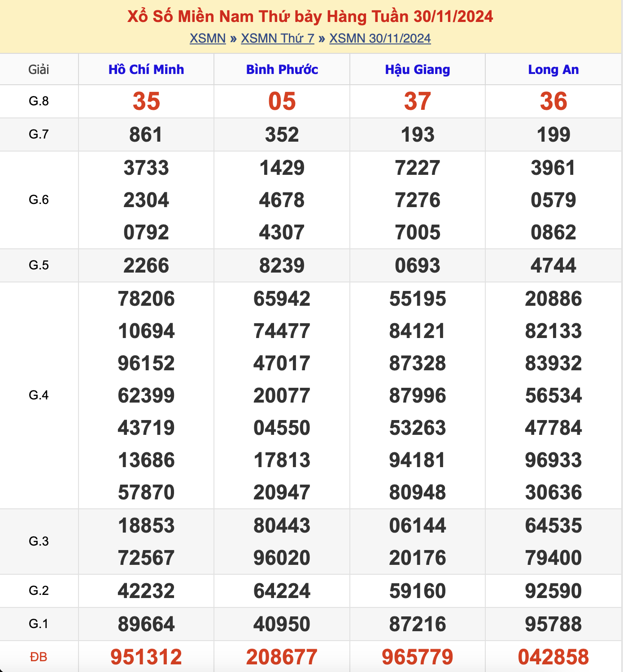The image size is (623, 672).
Task: Click G.6 number 3733
Action: [146, 168]
